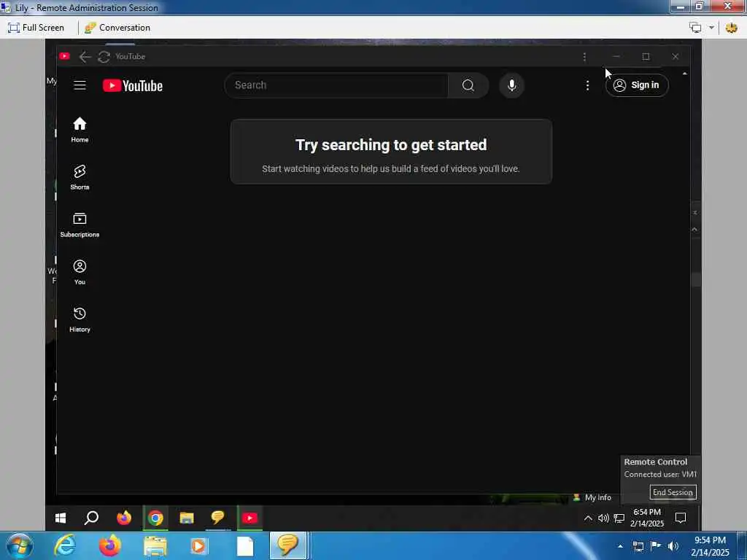The height and width of the screenshot is (560, 747).
Task: Open local Windows 7 Start orb
Action: (18, 545)
